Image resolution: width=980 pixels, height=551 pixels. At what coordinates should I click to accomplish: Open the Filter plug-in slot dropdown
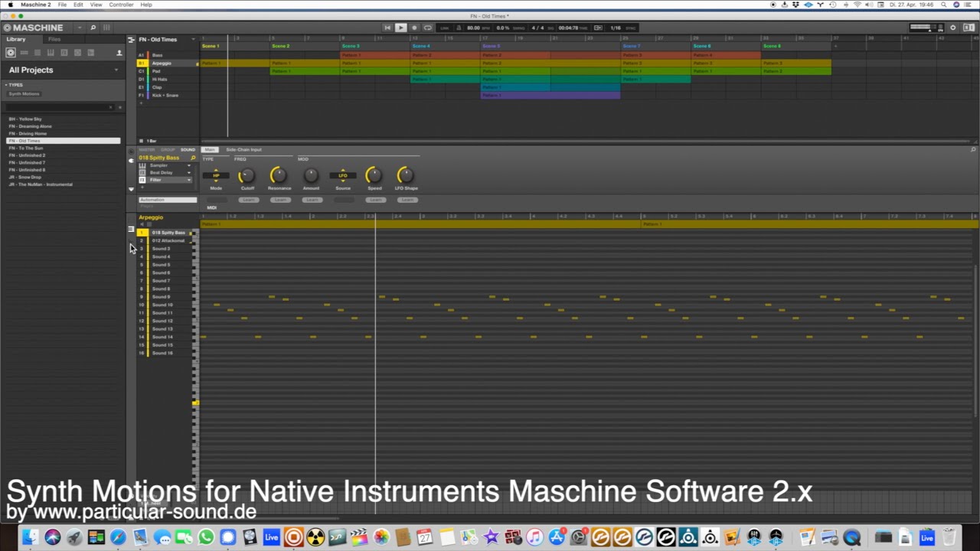pyautogui.click(x=189, y=180)
